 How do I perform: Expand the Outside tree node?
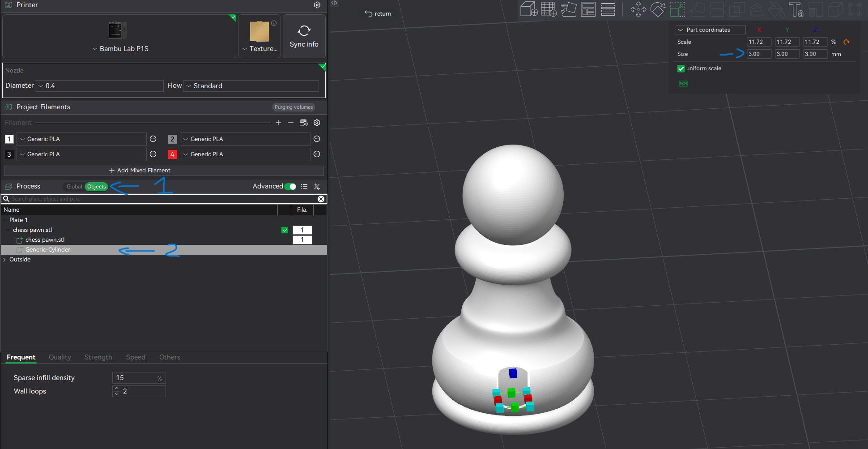click(x=5, y=260)
